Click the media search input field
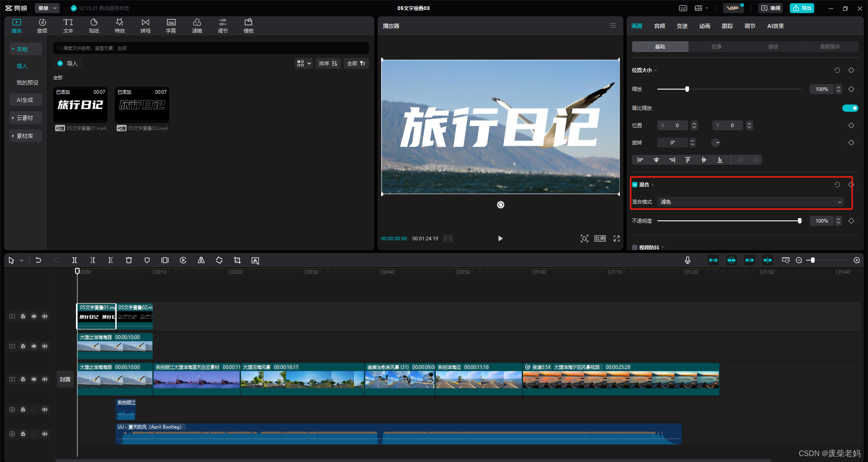 211,48
